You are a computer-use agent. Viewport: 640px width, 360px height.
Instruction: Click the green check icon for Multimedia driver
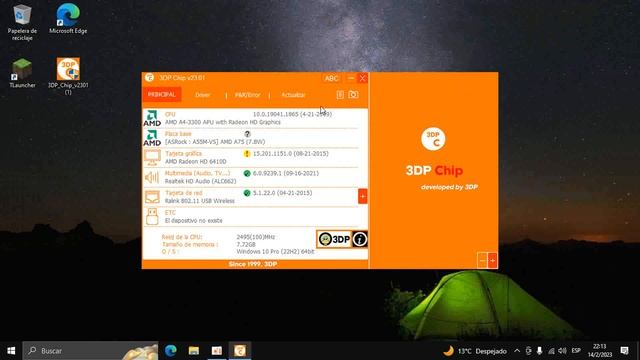(247, 173)
